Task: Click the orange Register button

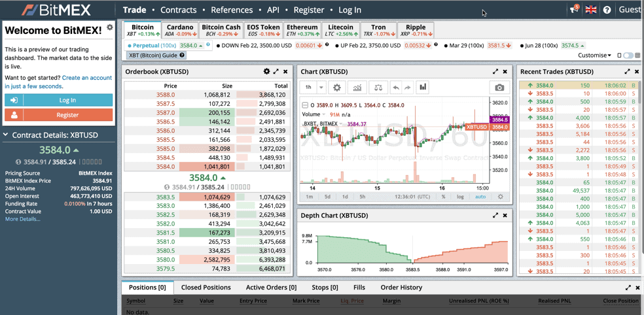Action: pos(59,115)
